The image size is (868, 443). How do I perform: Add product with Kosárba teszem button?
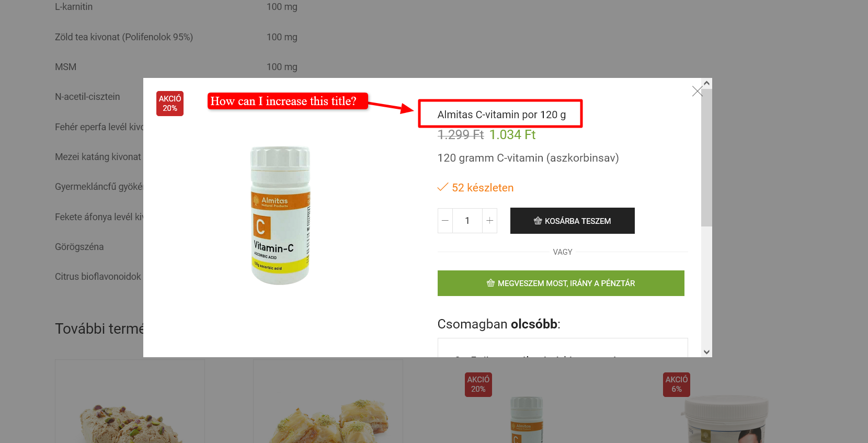click(x=573, y=221)
